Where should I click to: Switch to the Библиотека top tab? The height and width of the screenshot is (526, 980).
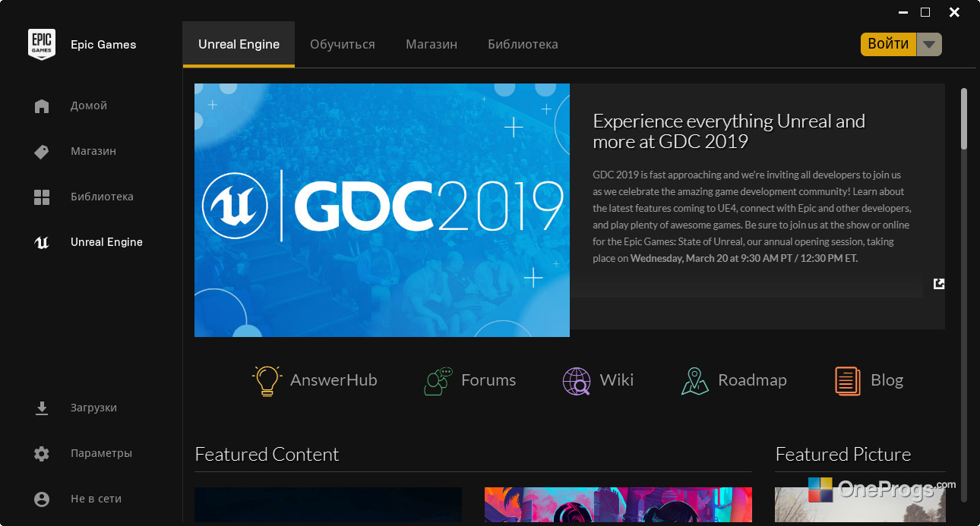tap(523, 44)
